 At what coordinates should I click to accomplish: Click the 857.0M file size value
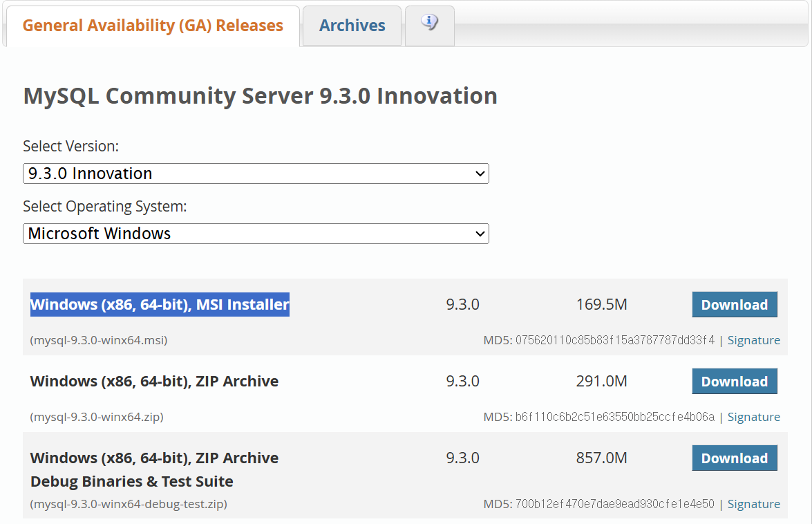point(601,458)
